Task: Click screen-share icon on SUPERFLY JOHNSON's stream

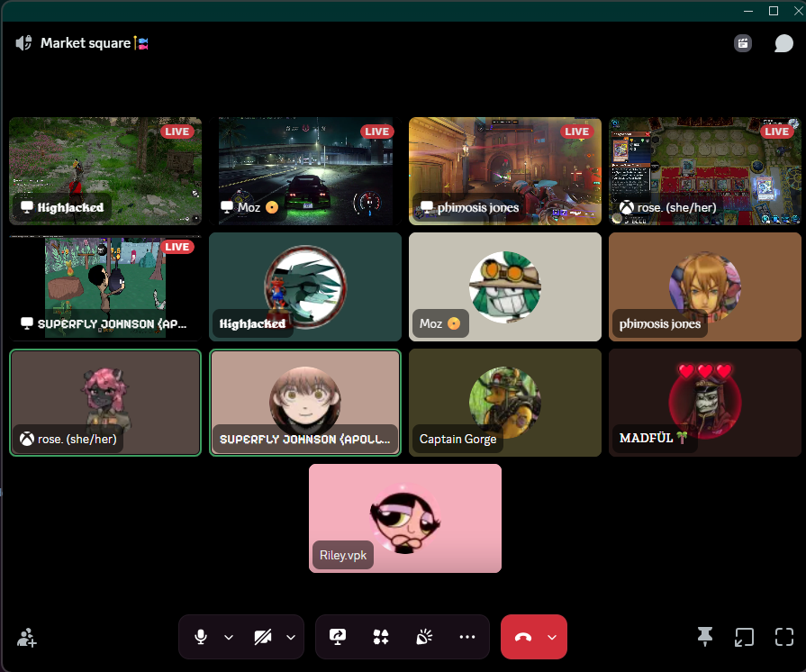Action: (27, 323)
